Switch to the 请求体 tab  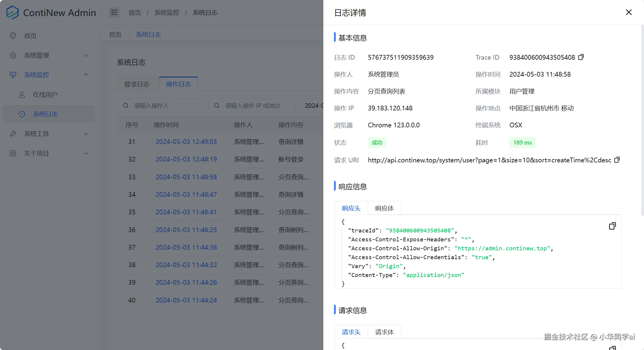(384, 332)
